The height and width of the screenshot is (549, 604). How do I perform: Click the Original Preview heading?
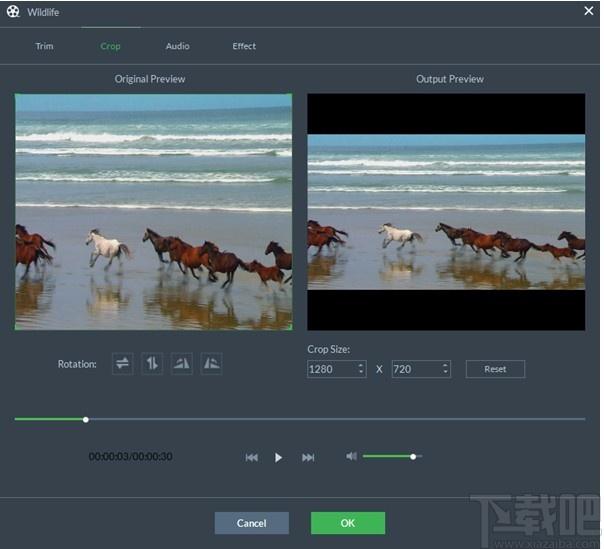(150, 79)
